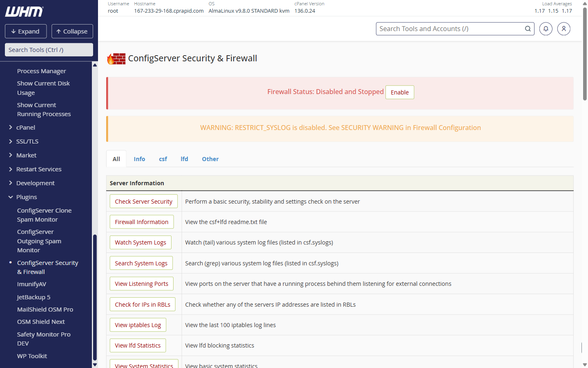Click the RESTRICT_SYSLOG warning message

(x=341, y=128)
